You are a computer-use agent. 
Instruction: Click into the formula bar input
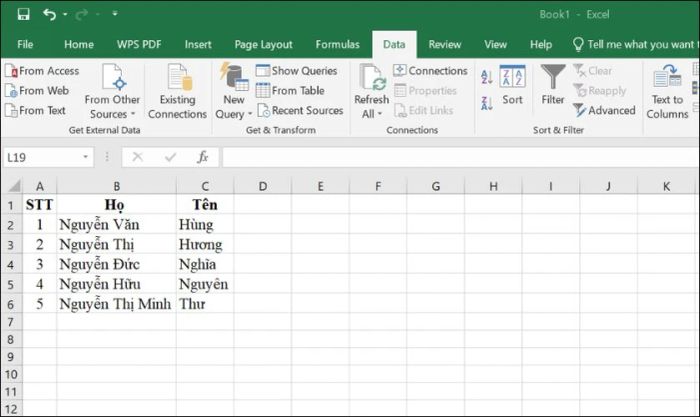(461, 157)
